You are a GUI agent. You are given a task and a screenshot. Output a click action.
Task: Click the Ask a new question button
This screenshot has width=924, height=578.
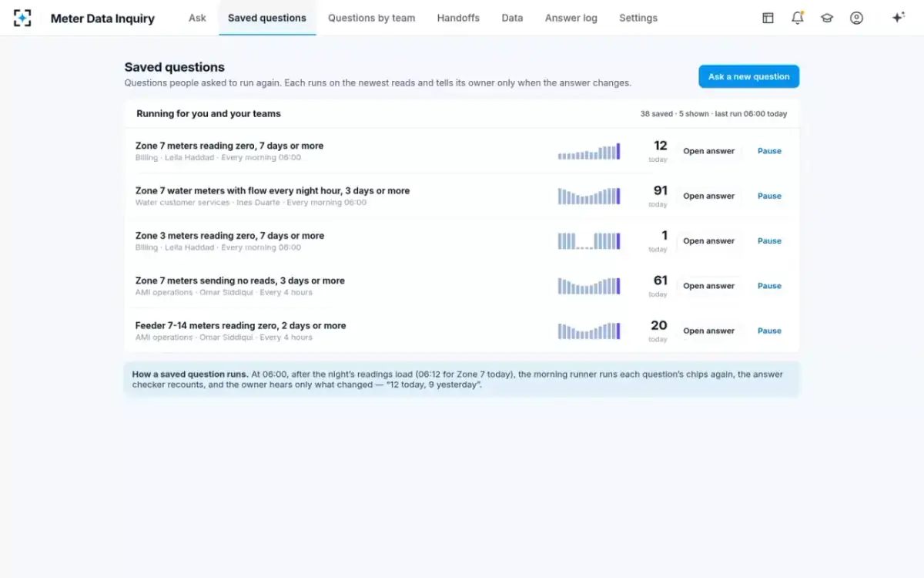click(x=749, y=76)
